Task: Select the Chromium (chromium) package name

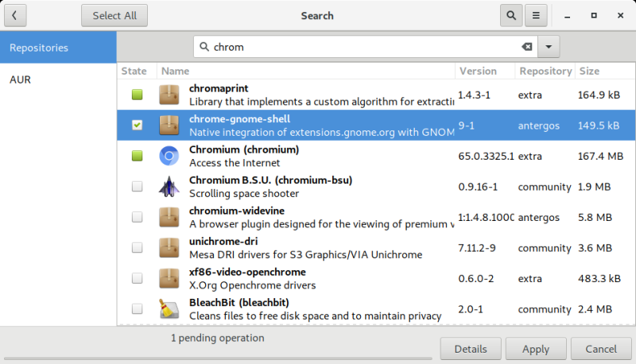Action: pos(244,149)
